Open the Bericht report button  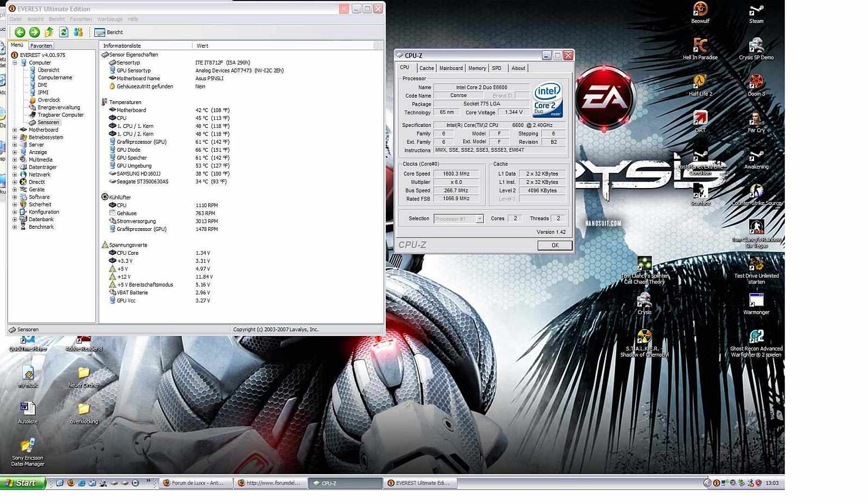pyautogui.click(x=108, y=33)
